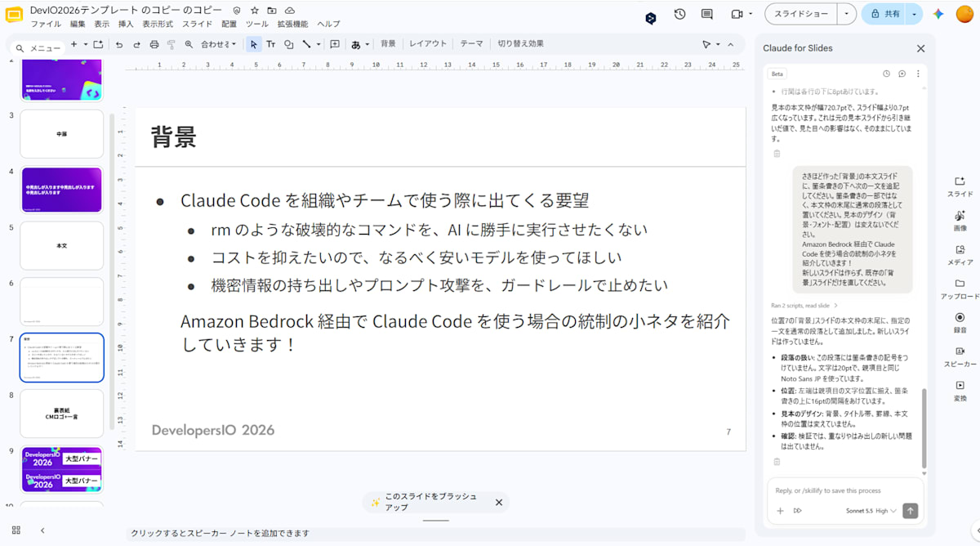Viewport: 980px width, 546px height.
Task: Open the new slide layout dropdown arrow
Action: tap(86, 44)
